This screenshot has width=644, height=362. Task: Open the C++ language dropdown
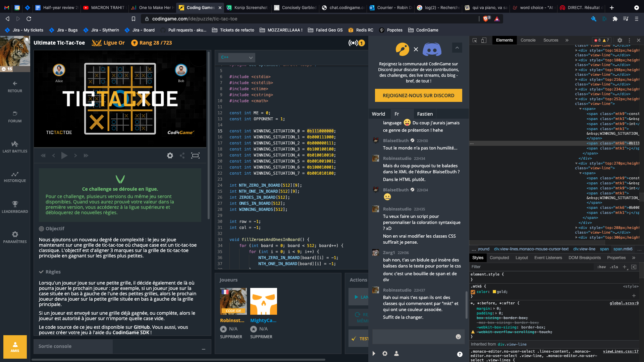click(236, 58)
